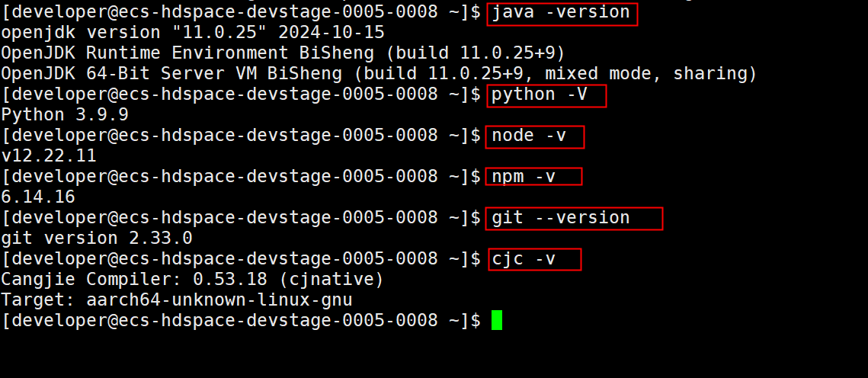Select the line 'openjdk version "11.0.25" 2024-10-15'
This screenshot has width=868, height=378.
click(193, 33)
